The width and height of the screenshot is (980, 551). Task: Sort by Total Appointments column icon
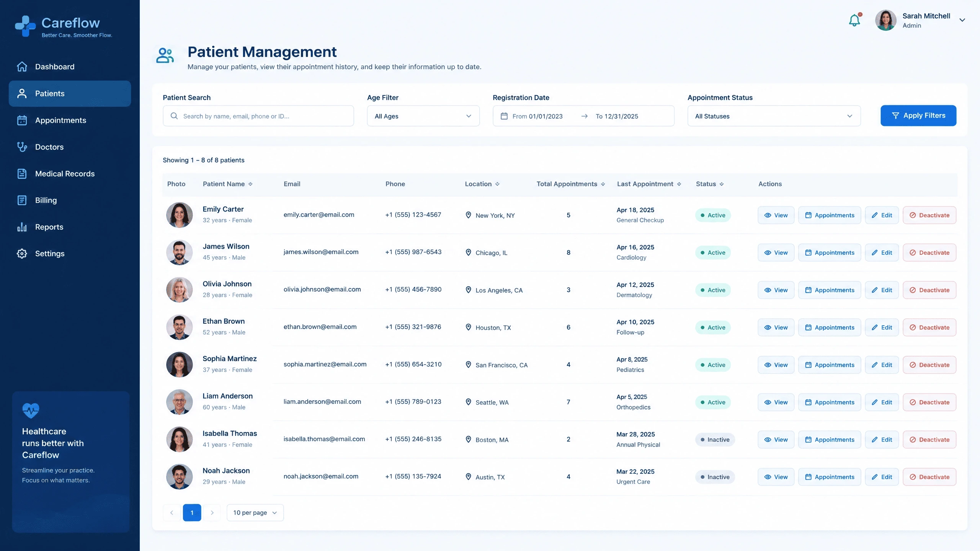[603, 184]
